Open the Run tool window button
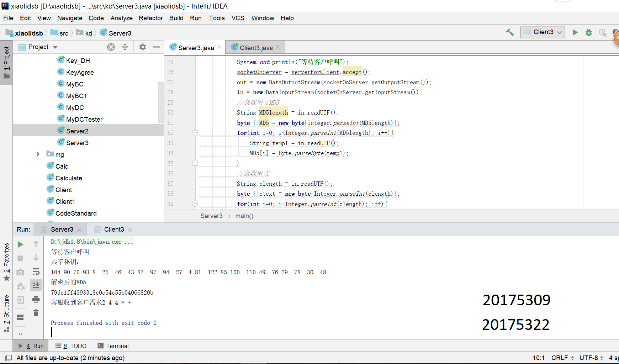This screenshot has height=364, width=619. click(31, 346)
